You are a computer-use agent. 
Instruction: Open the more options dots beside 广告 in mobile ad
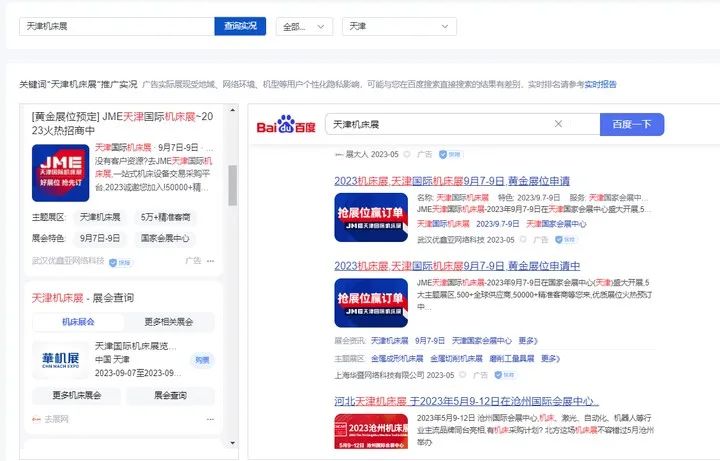[210, 261]
